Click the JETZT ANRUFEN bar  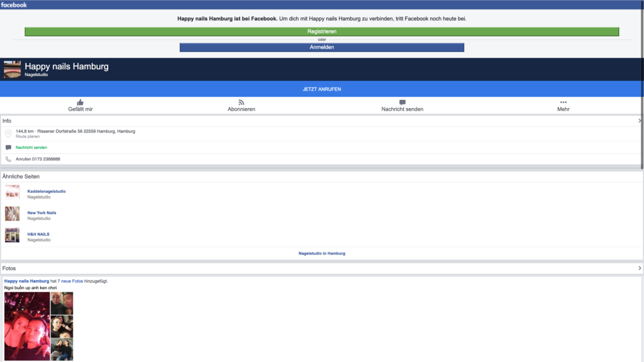pos(322,89)
